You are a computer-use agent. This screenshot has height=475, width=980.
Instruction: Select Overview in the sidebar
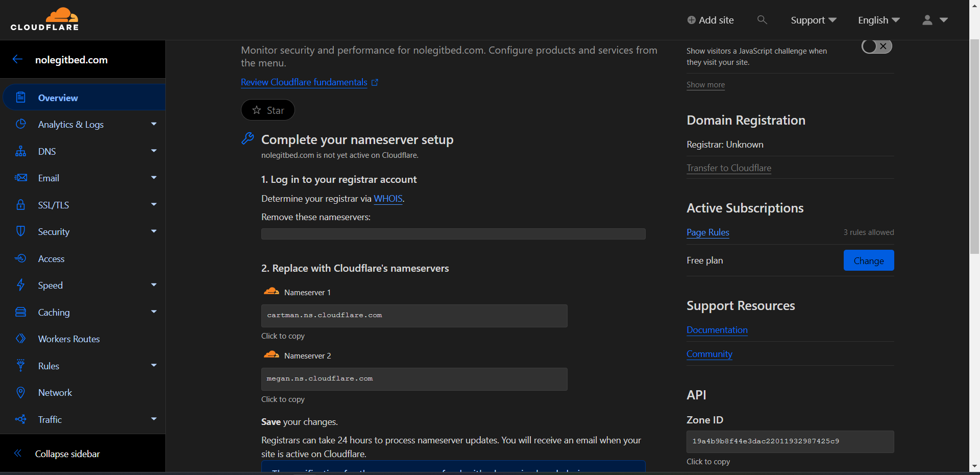point(58,98)
